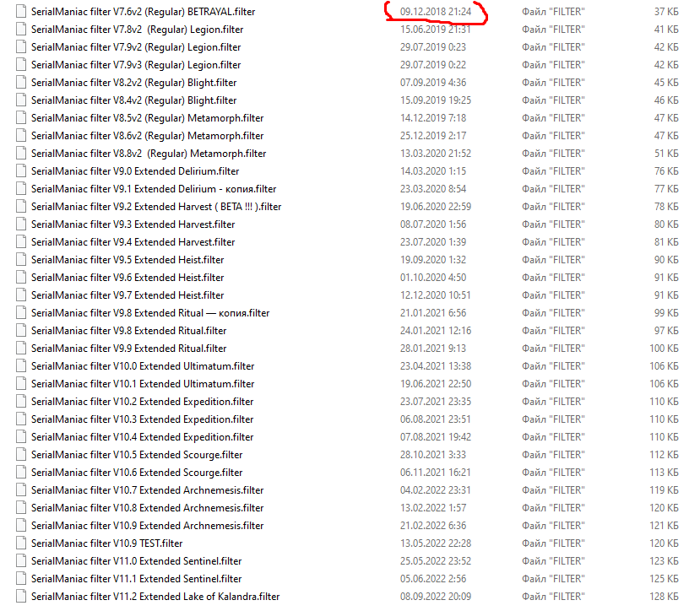Image resolution: width=700 pixels, height=611 pixels.
Task: Select the V9.0 Extended Delirium file icon
Action: tap(22, 171)
